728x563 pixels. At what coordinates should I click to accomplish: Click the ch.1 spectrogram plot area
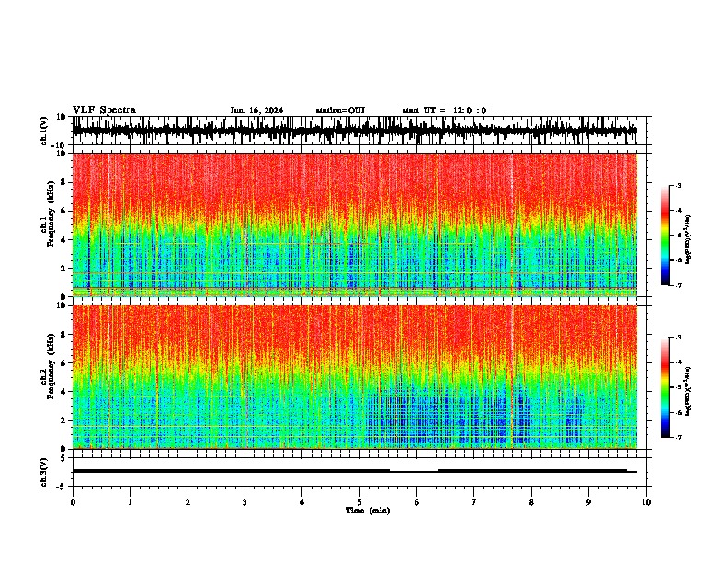pyautogui.click(x=355, y=224)
